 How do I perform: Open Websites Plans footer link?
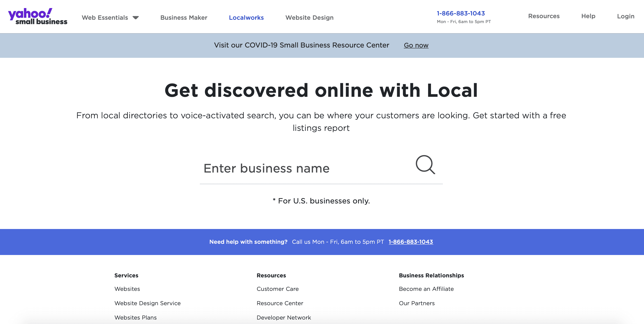pyautogui.click(x=135, y=318)
